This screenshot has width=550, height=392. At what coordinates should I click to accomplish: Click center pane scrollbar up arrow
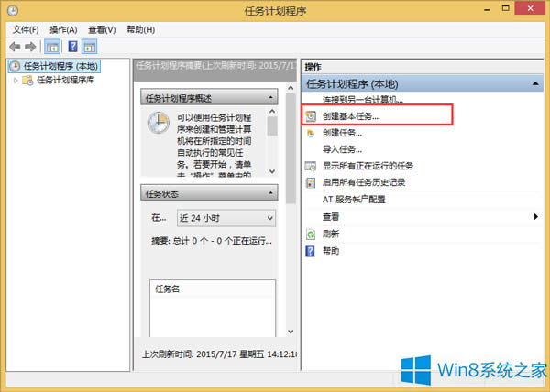click(291, 88)
